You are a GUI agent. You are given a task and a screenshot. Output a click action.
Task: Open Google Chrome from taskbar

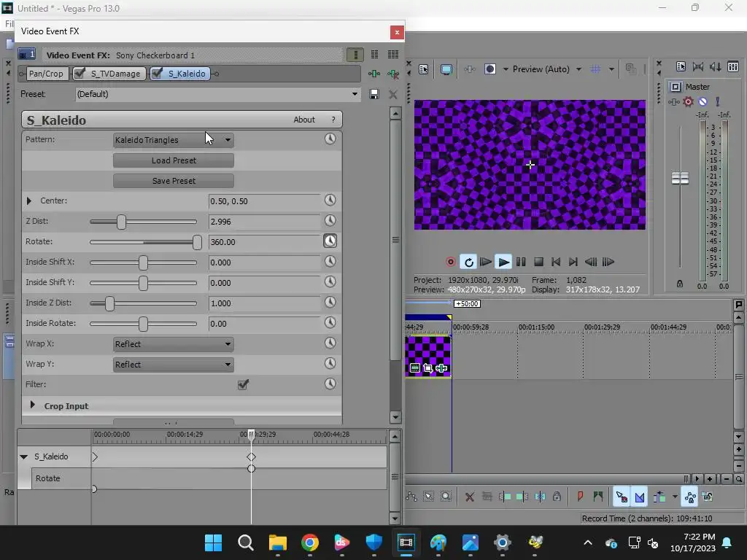(309, 542)
